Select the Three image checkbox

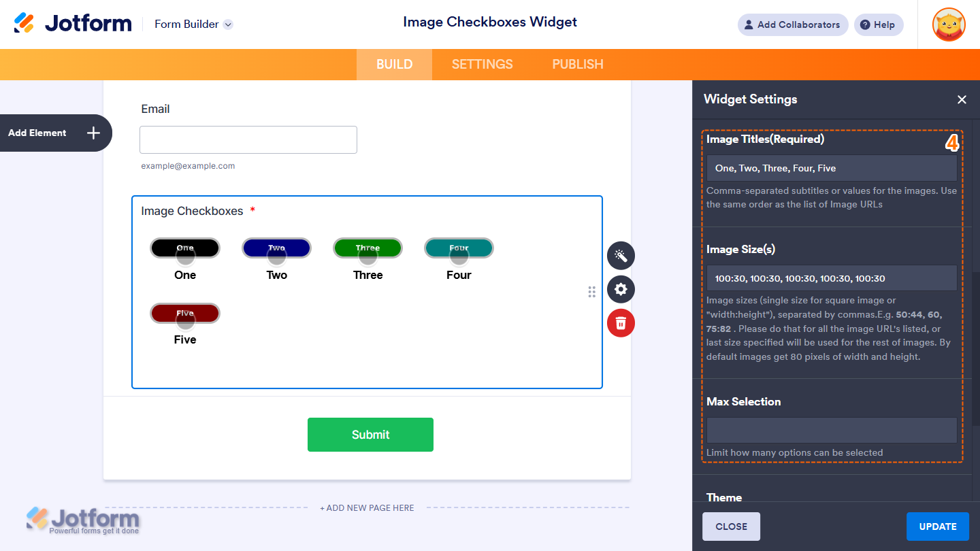pyautogui.click(x=367, y=248)
